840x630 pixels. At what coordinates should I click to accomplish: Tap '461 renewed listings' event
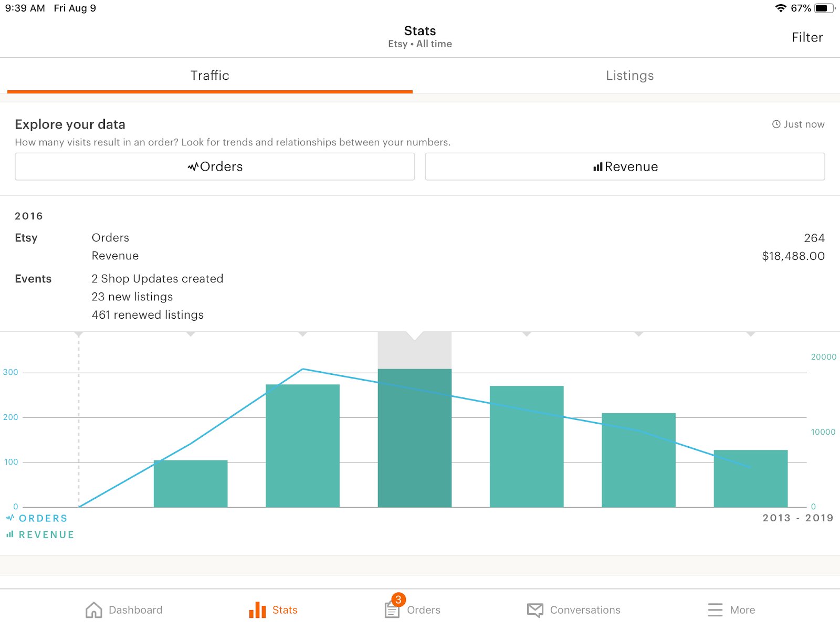pos(148,315)
